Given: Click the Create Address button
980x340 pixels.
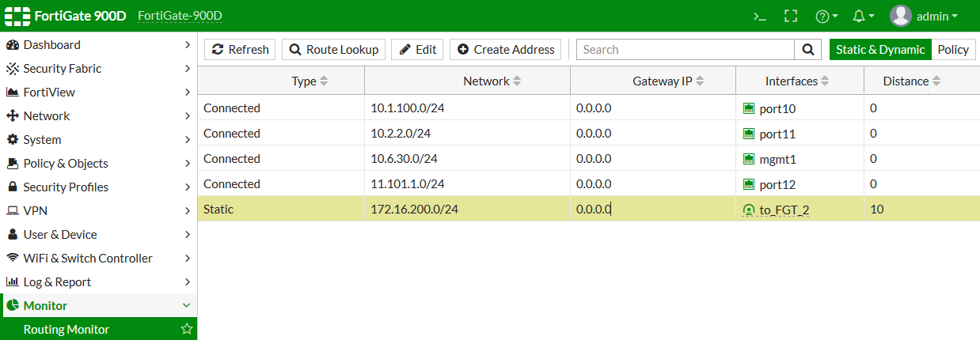Looking at the screenshot, I should pyautogui.click(x=505, y=50).
